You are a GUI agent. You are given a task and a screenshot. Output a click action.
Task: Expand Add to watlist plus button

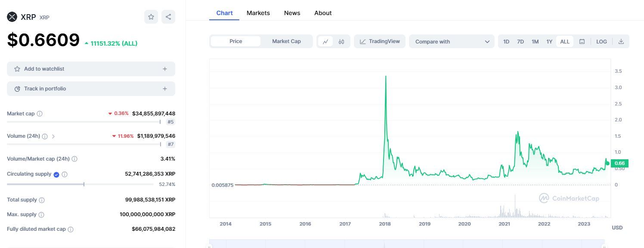(164, 69)
